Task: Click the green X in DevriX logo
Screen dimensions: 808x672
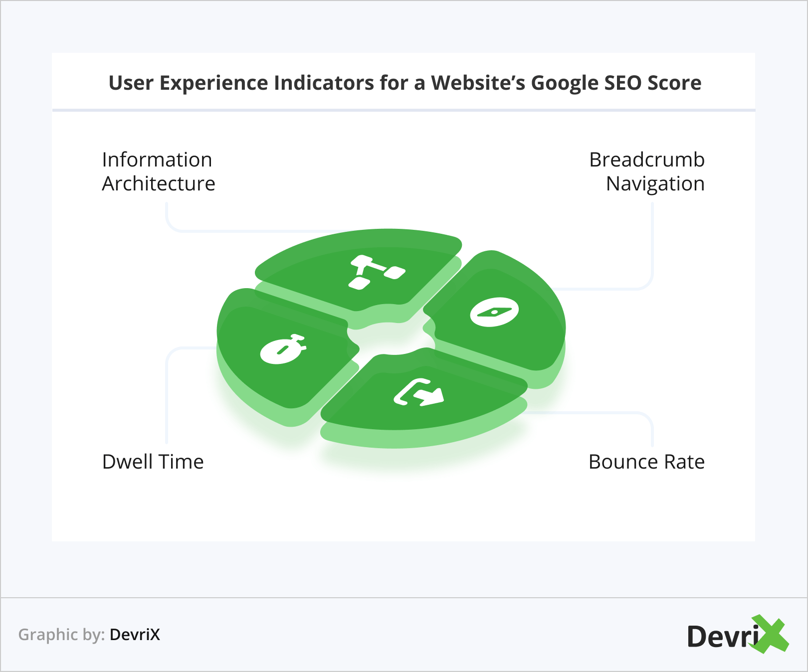Action: pyautogui.click(x=771, y=634)
